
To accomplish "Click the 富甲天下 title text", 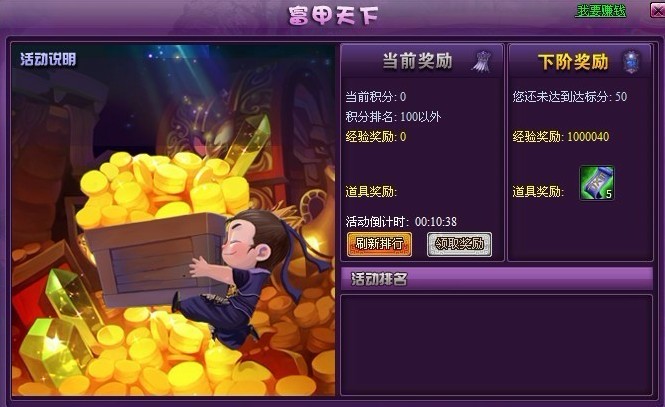I will click(x=333, y=16).
